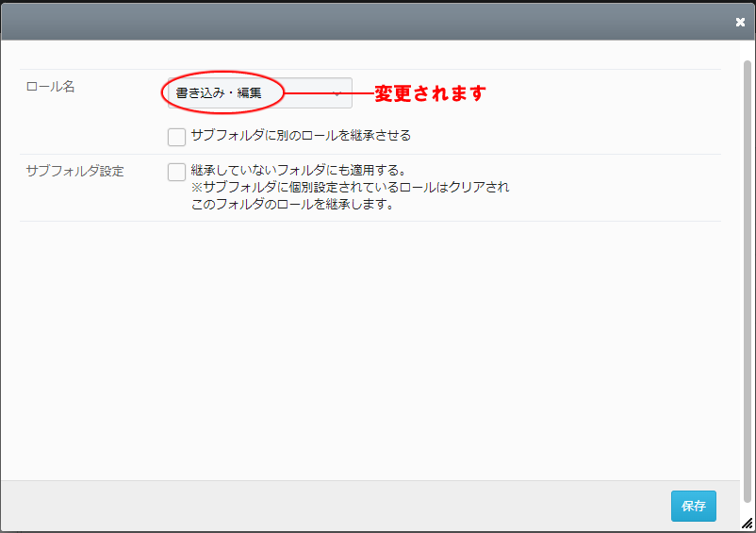Click the 保存 button

click(694, 506)
